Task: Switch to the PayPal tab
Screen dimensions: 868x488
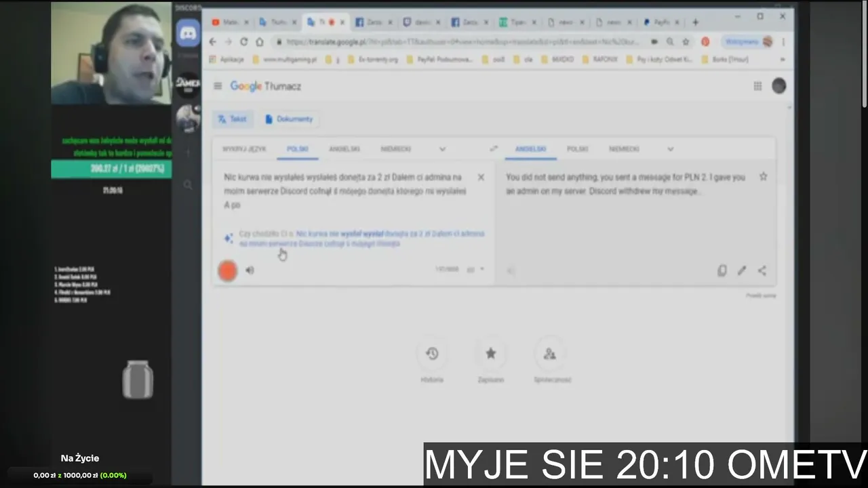Action: pyautogui.click(x=660, y=22)
